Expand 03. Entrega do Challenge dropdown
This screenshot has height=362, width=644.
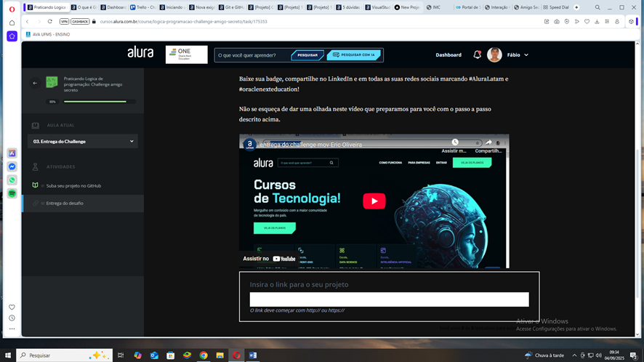click(x=83, y=141)
